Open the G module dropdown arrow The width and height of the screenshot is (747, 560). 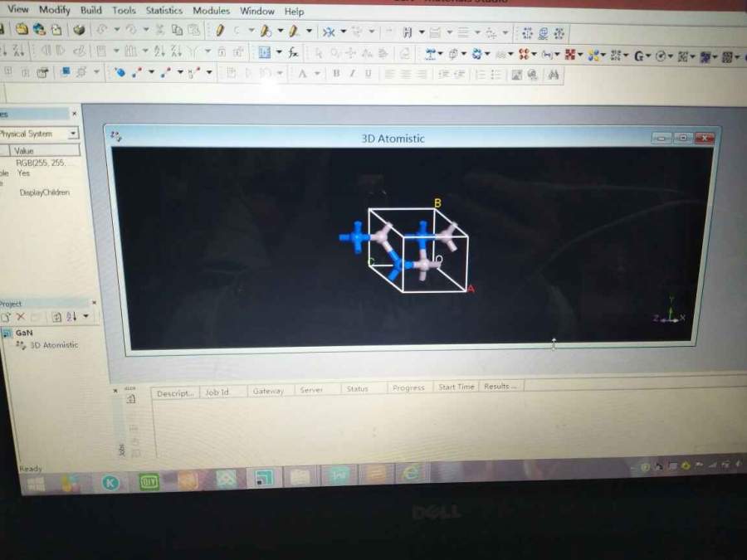(x=648, y=56)
